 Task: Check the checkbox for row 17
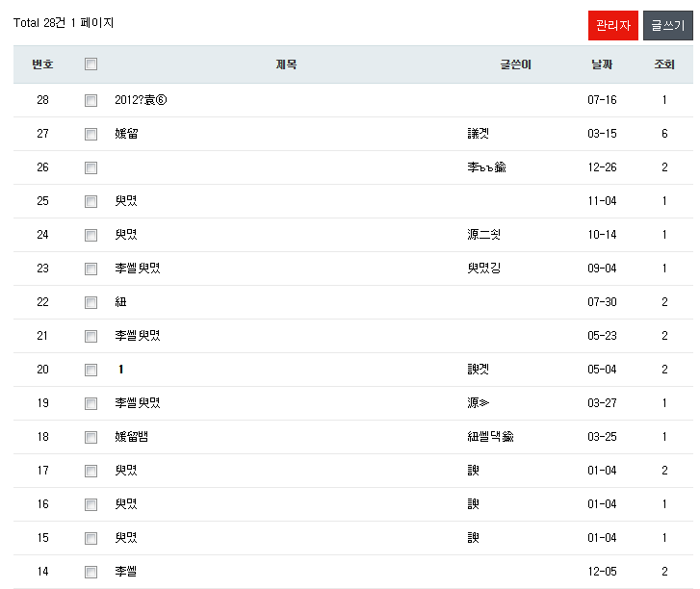click(x=91, y=471)
